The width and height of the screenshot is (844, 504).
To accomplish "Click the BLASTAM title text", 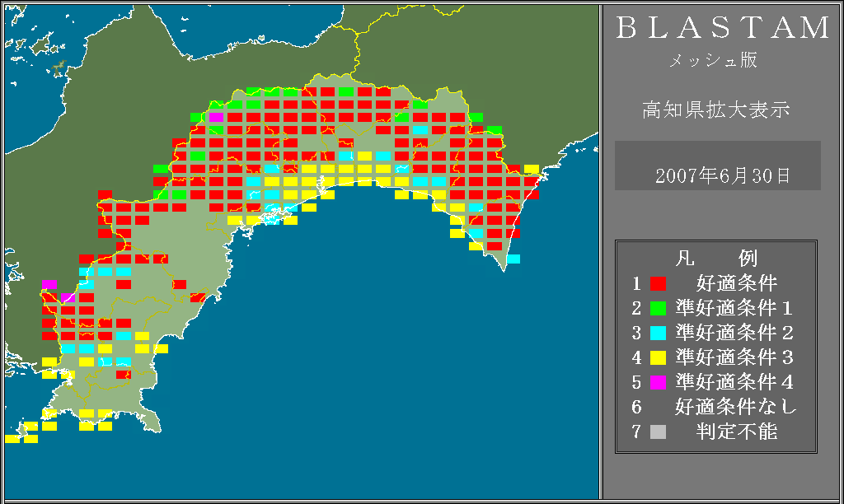I will (723, 27).
